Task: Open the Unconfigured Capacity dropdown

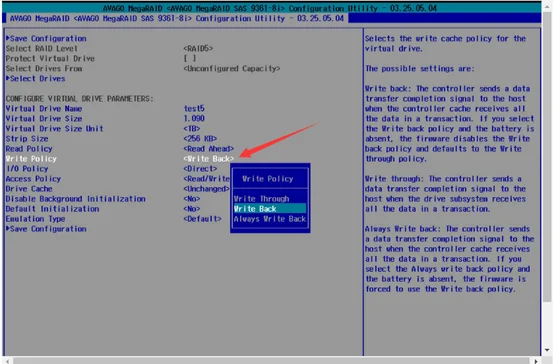Action: tap(232, 69)
